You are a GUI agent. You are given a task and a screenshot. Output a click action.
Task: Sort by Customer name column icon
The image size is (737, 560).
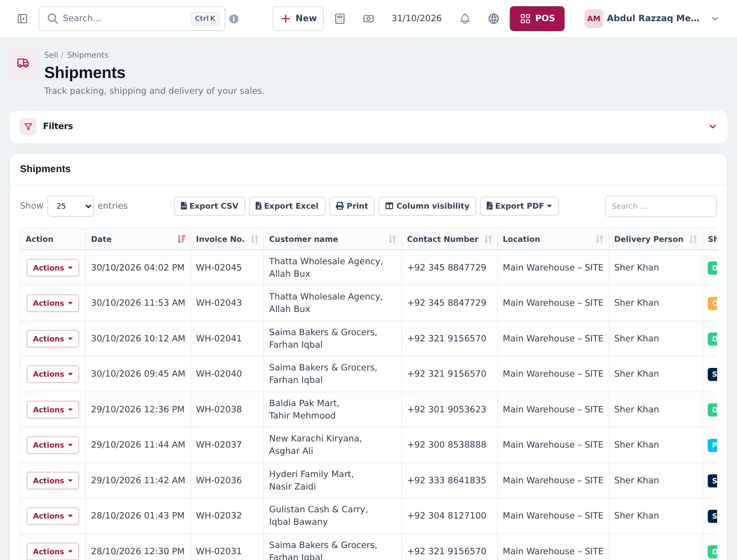pyautogui.click(x=393, y=239)
